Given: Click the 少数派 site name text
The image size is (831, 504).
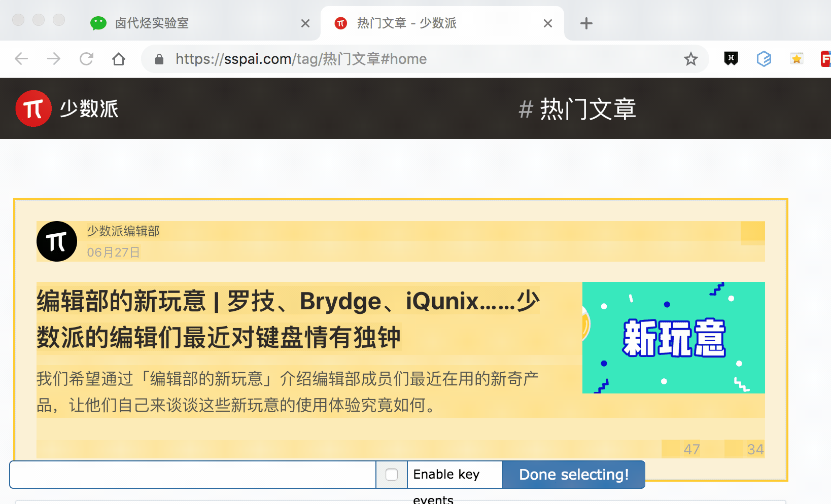Looking at the screenshot, I should (89, 109).
